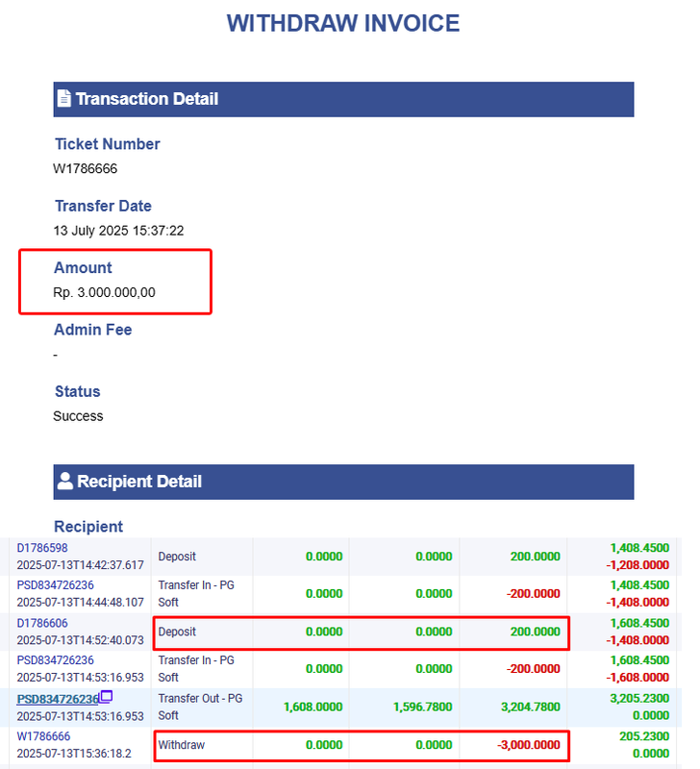This screenshot has height=769, width=700.
Task: Select the Transaction Detail header
Action: [343, 99]
